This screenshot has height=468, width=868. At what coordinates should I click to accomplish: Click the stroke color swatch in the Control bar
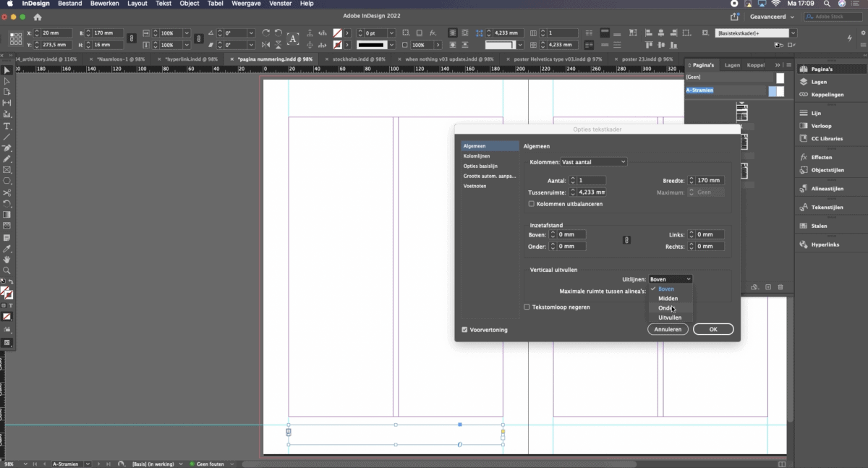(338, 44)
